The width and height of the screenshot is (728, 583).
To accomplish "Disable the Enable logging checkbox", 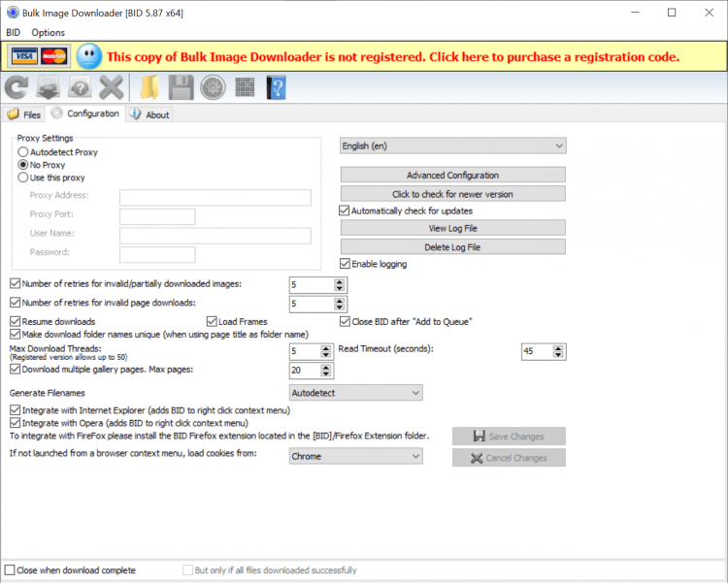I will coord(345,264).
